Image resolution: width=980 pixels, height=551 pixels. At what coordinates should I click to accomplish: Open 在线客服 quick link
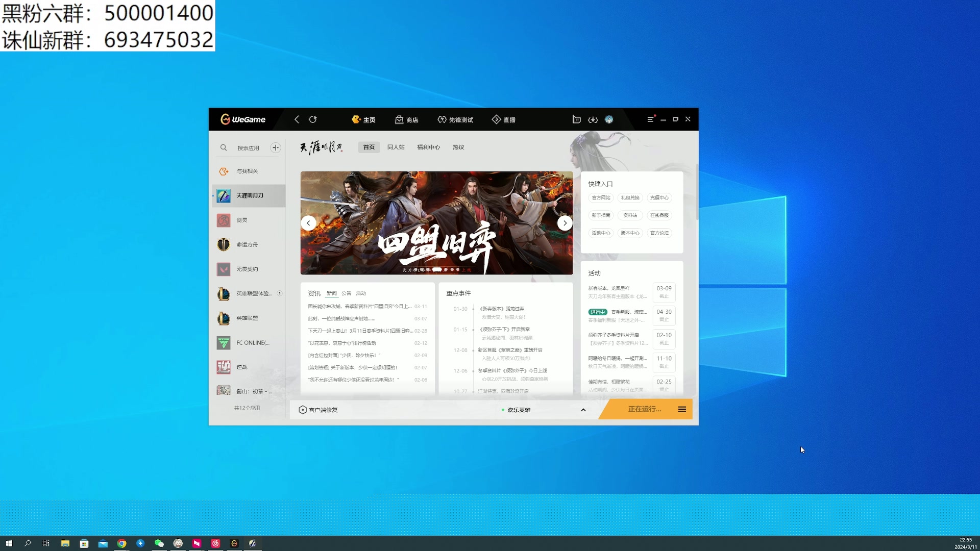(659, 215)
